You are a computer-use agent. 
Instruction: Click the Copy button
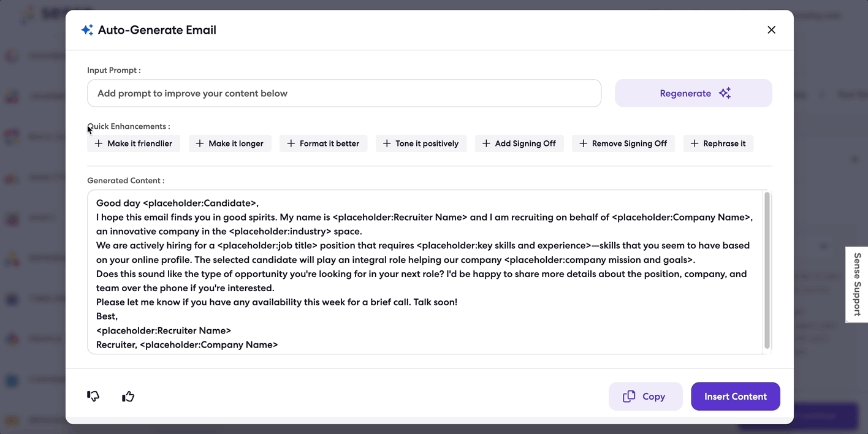(645, 397)
